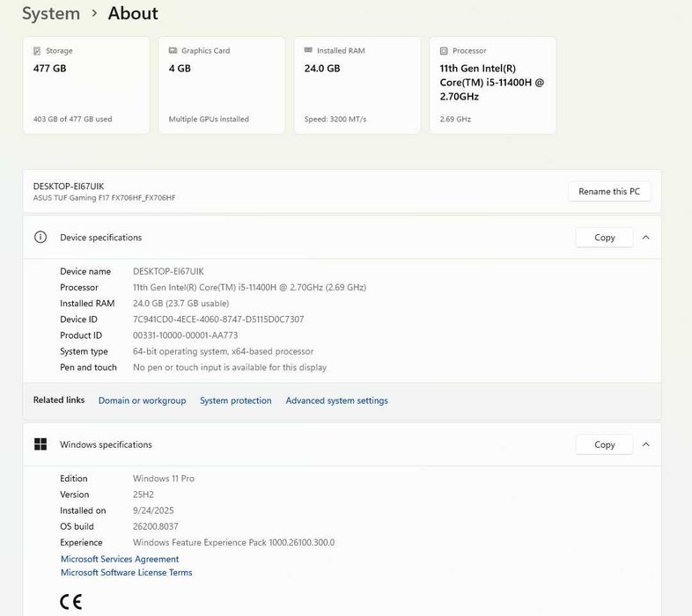The height and width of the screenshot is (616, 692).
Task: Select the Product ID value 00331-10000-00001-AA773
Action: pyautogui.click(x=186, y=335)
